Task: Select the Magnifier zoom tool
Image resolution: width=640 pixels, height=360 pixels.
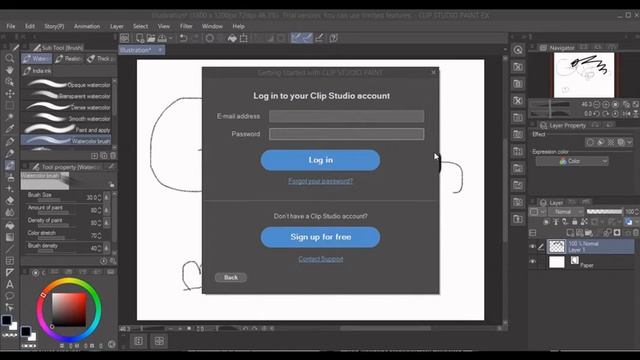Action: [x=10, y=58]
